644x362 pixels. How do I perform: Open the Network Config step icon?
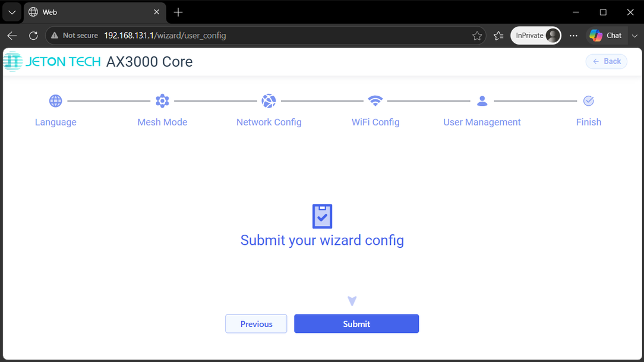coord(269,100)
